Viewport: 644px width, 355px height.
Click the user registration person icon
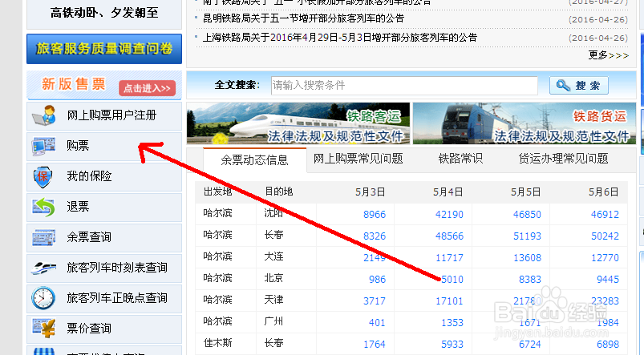pyautogui.click(x=44, y=115)
